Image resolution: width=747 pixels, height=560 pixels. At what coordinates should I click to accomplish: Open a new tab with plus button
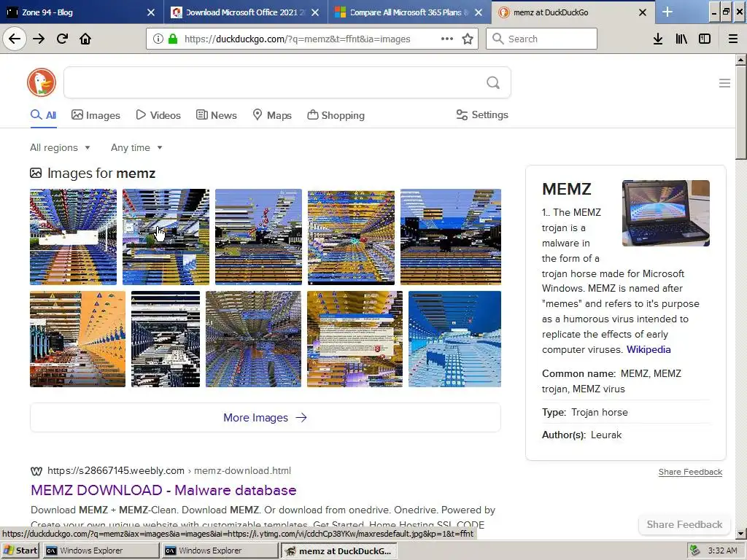tap(667, 12)
